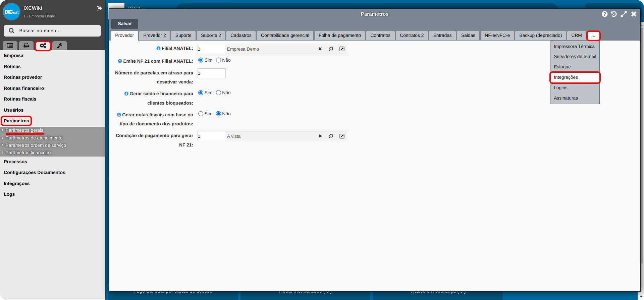The image size is (644, 300).
Task: Select Não for Gerar saída e financeiro
Action: click(218, 93)
